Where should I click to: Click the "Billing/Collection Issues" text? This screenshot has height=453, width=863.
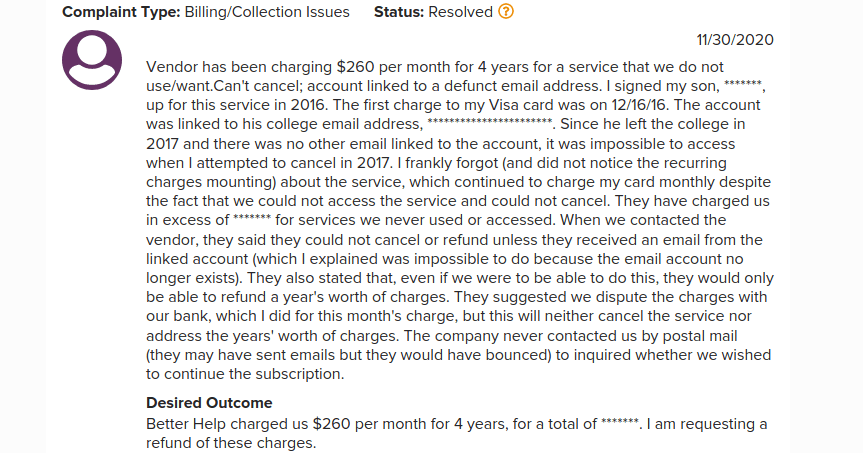click(267, 13)
